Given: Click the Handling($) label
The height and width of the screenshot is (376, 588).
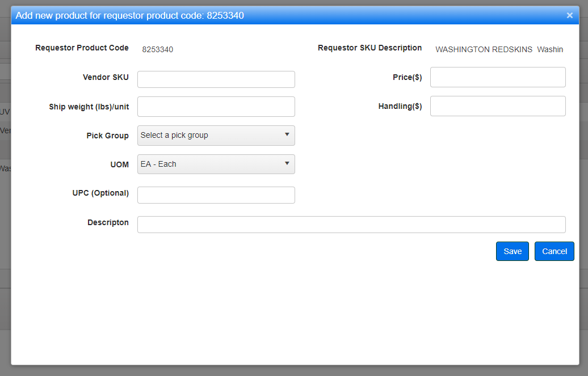Looking at the screenshot, I should [x=400, y=107].
